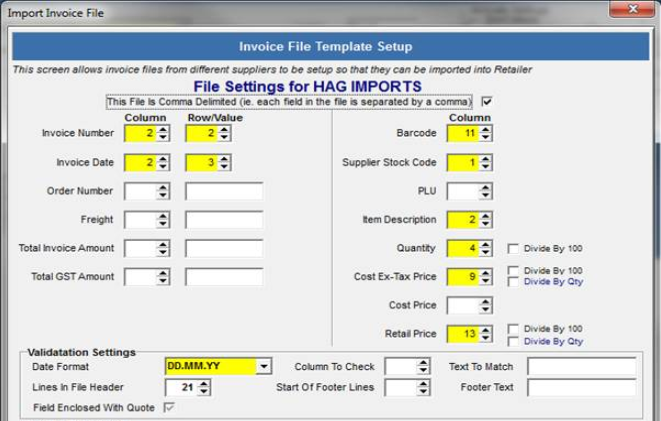Screen dimensions: 661x421
Task: Increase Freight column spinner
Action: click(x=163, y=216)
